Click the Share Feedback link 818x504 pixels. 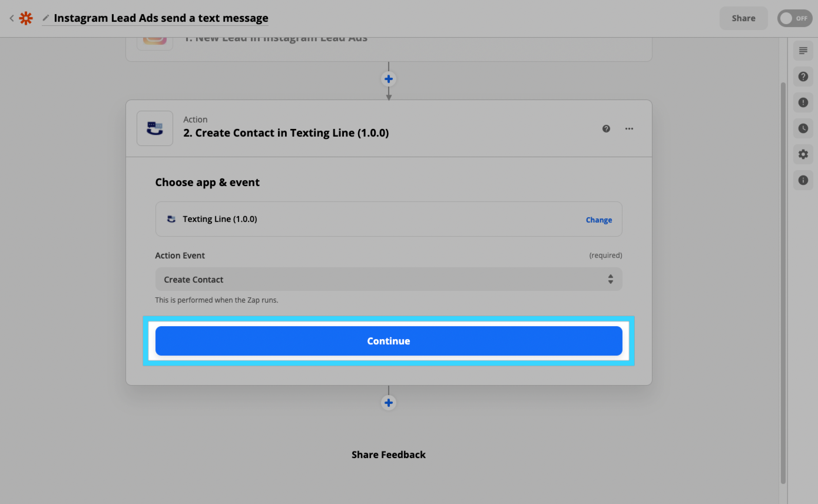[x=389, y=455]
